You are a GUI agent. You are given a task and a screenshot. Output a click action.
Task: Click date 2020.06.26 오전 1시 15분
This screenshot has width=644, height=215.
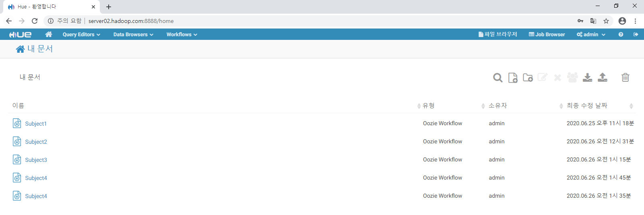[x=599, y=159]
